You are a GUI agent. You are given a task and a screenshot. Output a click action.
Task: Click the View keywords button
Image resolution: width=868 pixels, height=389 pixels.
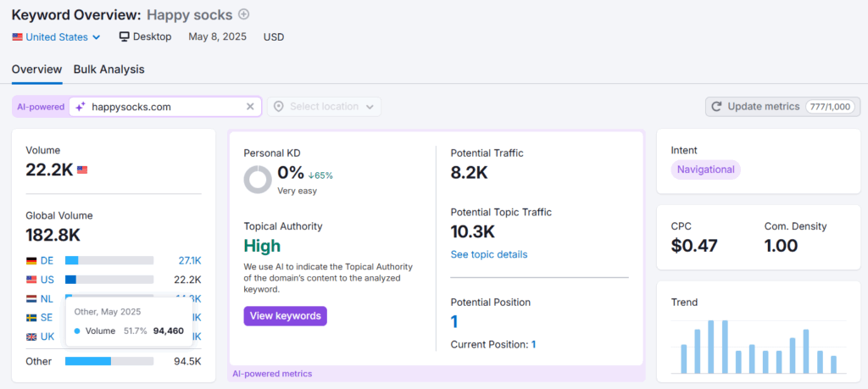(x=285, y=316)
